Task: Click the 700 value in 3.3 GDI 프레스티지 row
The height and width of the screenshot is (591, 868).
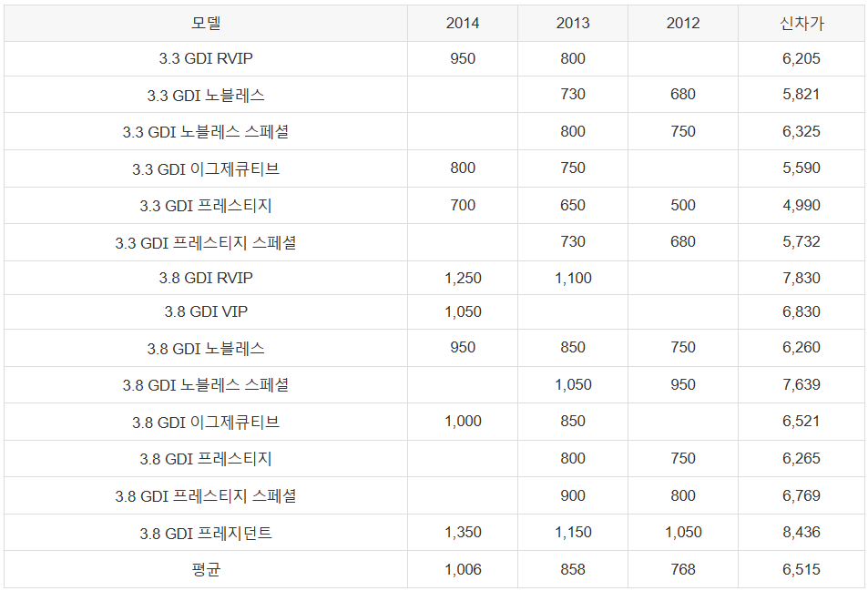Action: (x=462, y=205)
